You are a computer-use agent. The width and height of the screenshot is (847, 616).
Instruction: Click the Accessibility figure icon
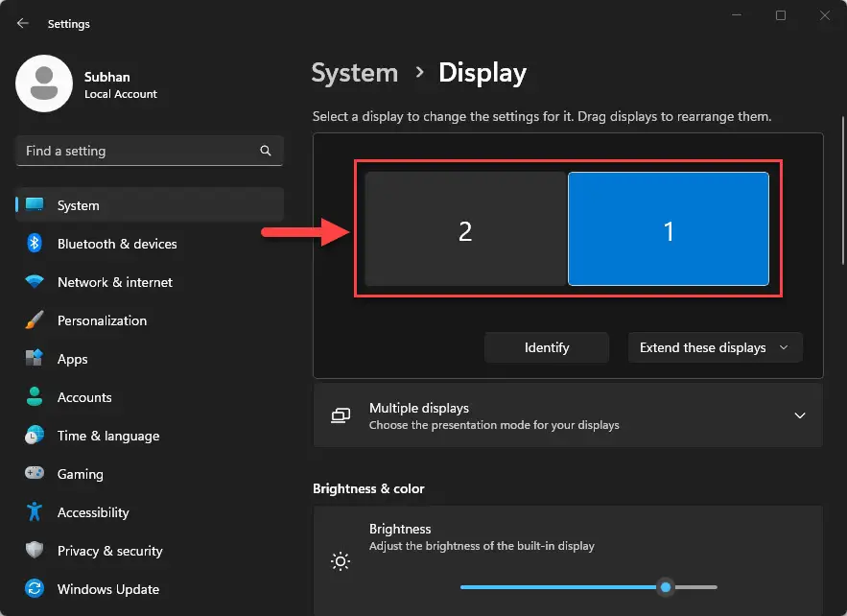click(x=35, y=511)
